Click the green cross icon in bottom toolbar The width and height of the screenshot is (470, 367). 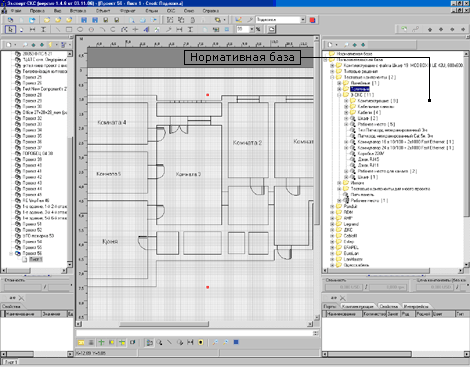[101, 342]
